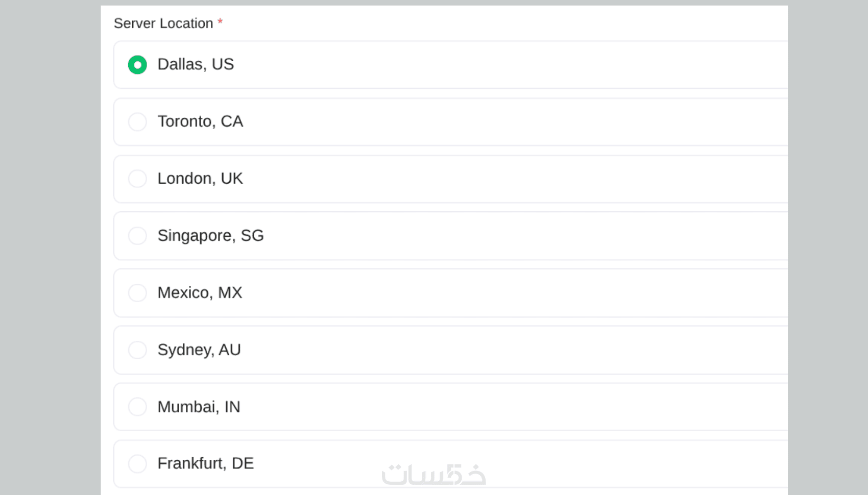Tick the Mumbai, IN radio circle
This screenshot has width=868, height=495.
[137, 407]
